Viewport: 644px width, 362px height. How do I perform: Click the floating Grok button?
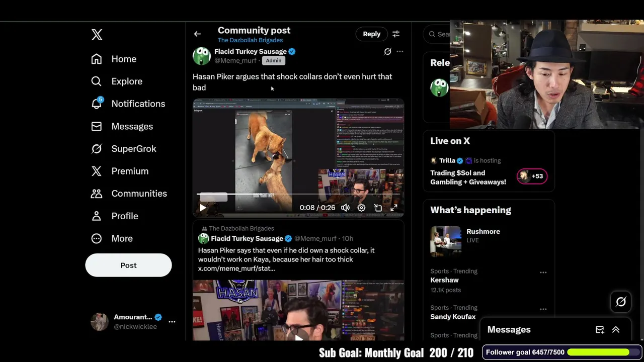pyautogui.click(x=621, y=302)
